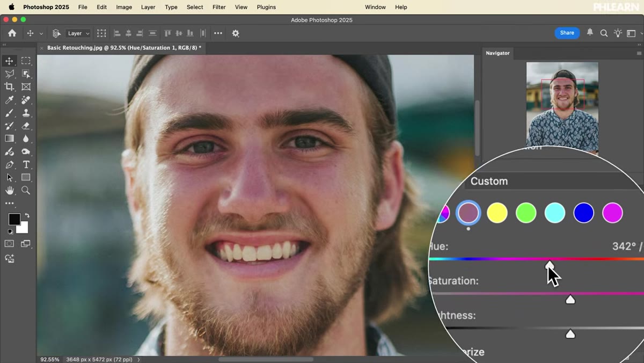Select the Zoom tool
Screen dimensions: 644x363
26,190
